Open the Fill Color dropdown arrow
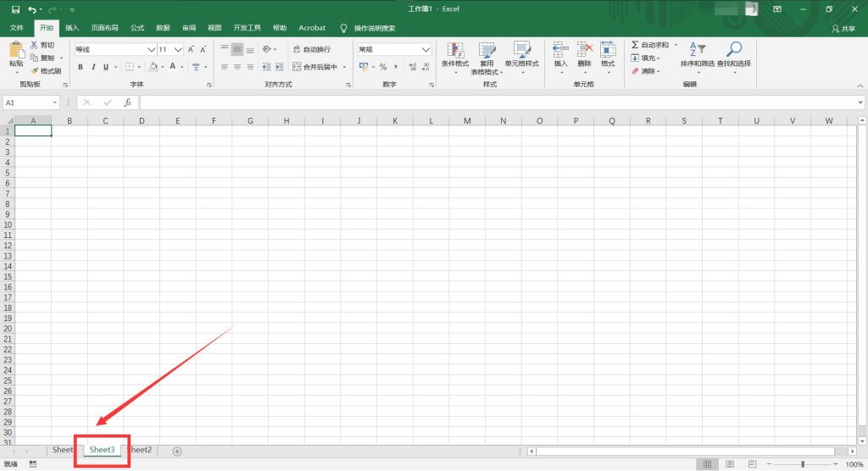Viewport: 868px width, 471px height. point(162,67)
